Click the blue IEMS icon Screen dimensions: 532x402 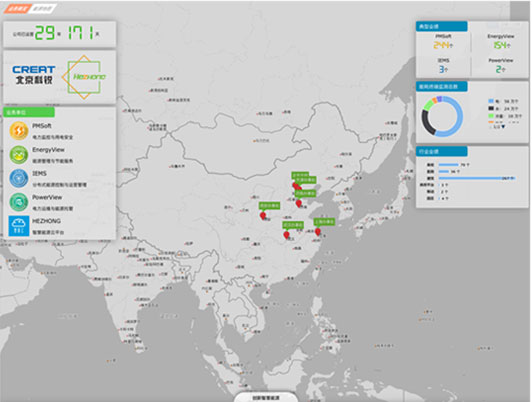(x=19, y=178)
